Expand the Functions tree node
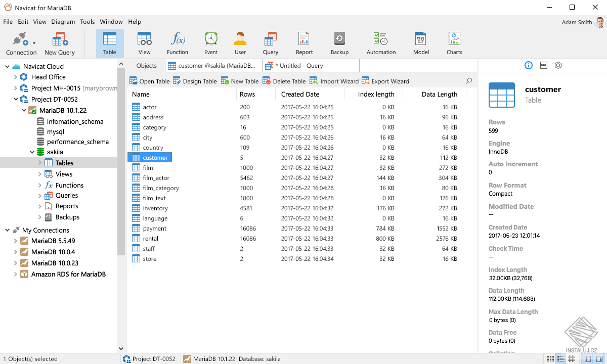Screen dimensions: 607x364 click(x=40, y=185)
